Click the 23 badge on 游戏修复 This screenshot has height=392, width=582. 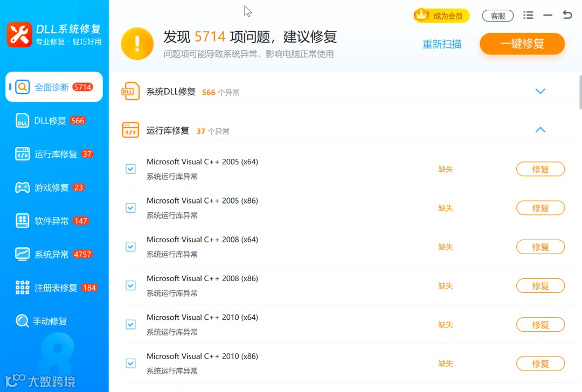point(78,188)
